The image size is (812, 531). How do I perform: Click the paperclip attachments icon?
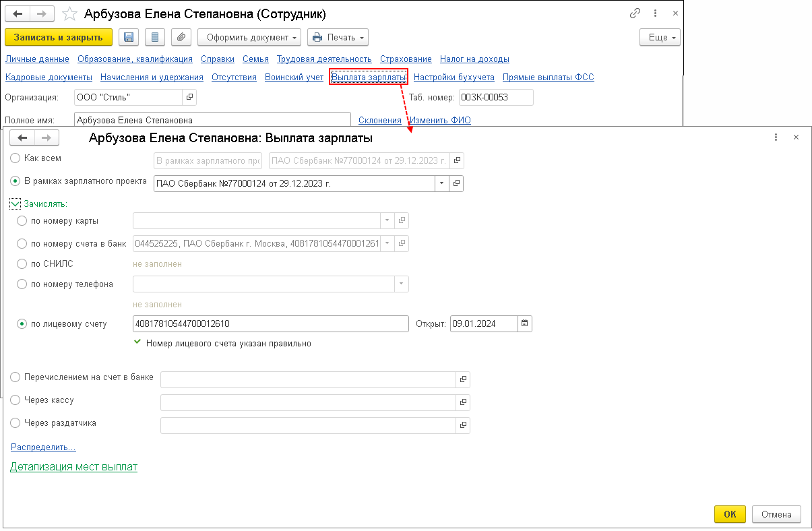181,38
